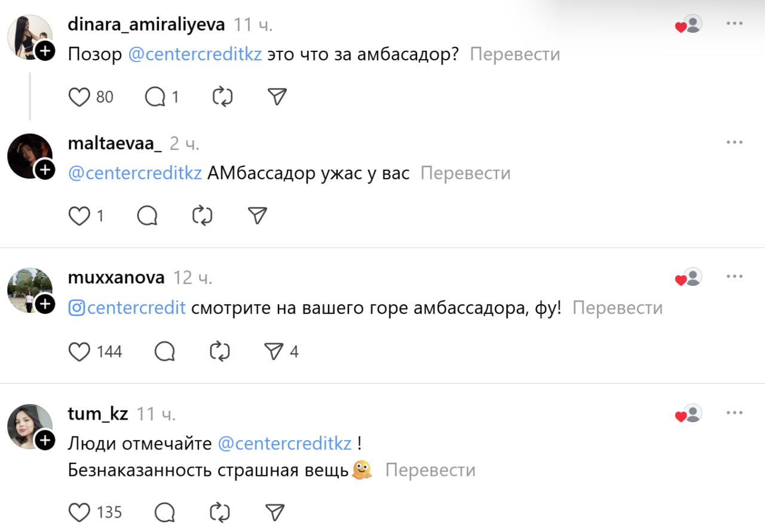Open more options menu on maltaevaa_'s post
The width and height of the screenshot is (765, 532).
pyautogui.click(x=735, y=142)
